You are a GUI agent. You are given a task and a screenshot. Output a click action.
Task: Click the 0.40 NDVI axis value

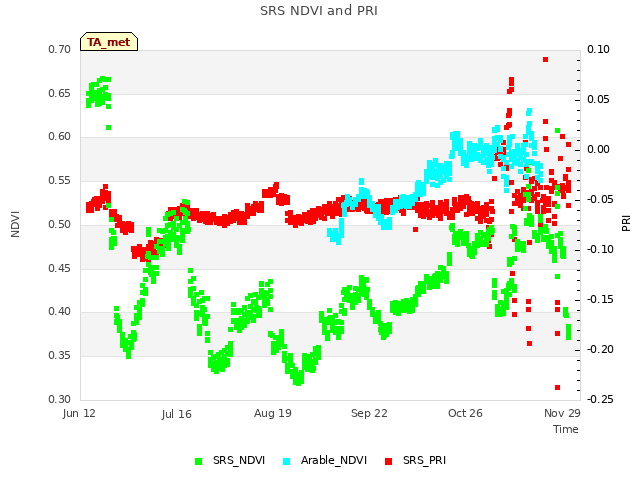[x=60, y=312]
